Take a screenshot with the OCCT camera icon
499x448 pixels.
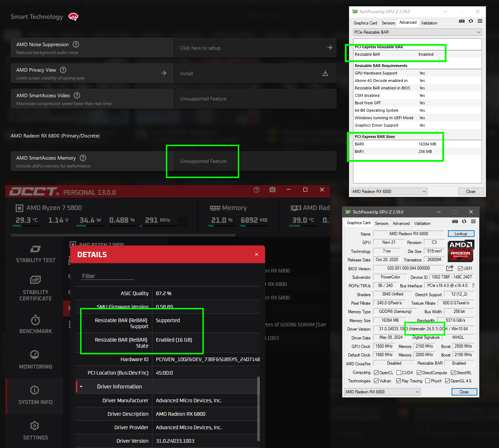coord(273,190)
